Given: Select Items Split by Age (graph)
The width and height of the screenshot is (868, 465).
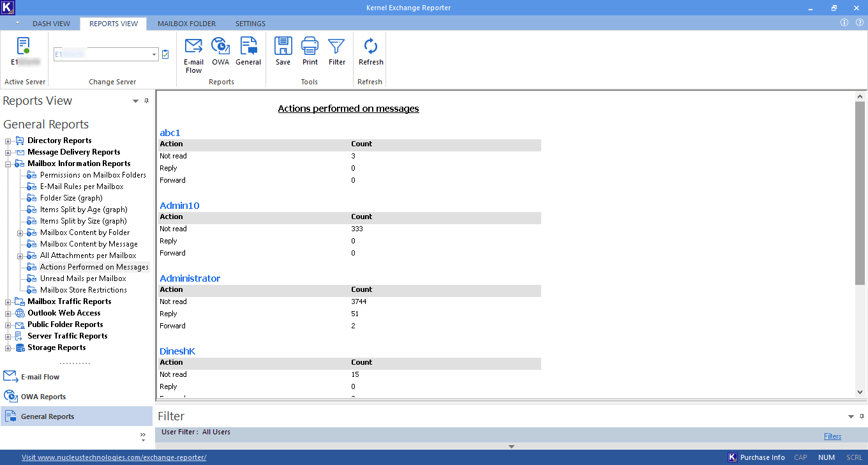Looking at the screenshot, I should (x=84, y=210).
